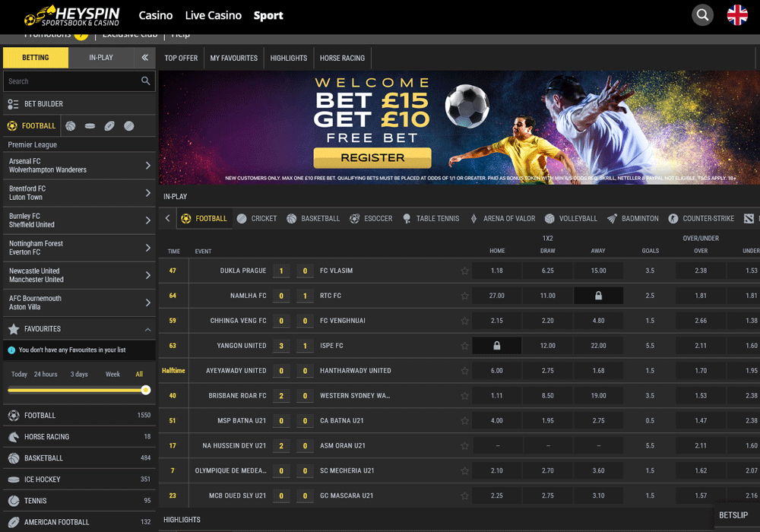760x532 pixels.
Task: Favourite the Chhinga Veng FC match star
Action: pyautogui.click(x=464, y=321)
